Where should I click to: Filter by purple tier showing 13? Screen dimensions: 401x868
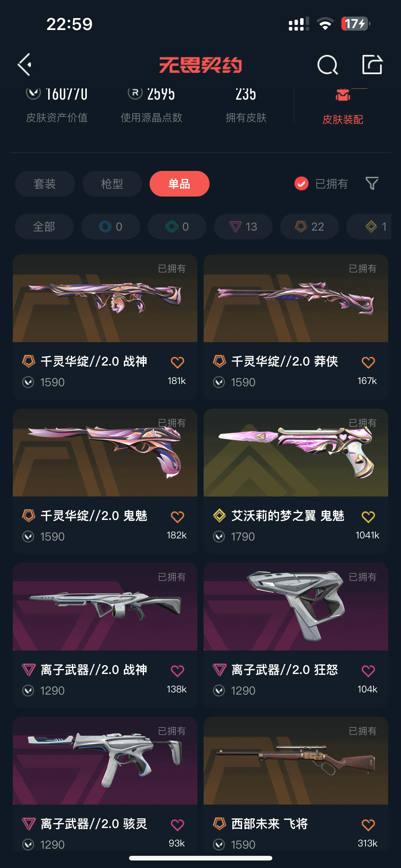point(243,227)
